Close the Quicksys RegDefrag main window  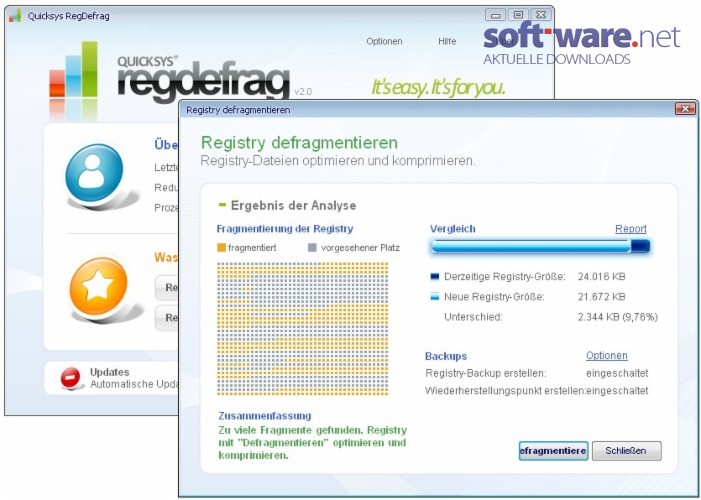pos(541,15)
